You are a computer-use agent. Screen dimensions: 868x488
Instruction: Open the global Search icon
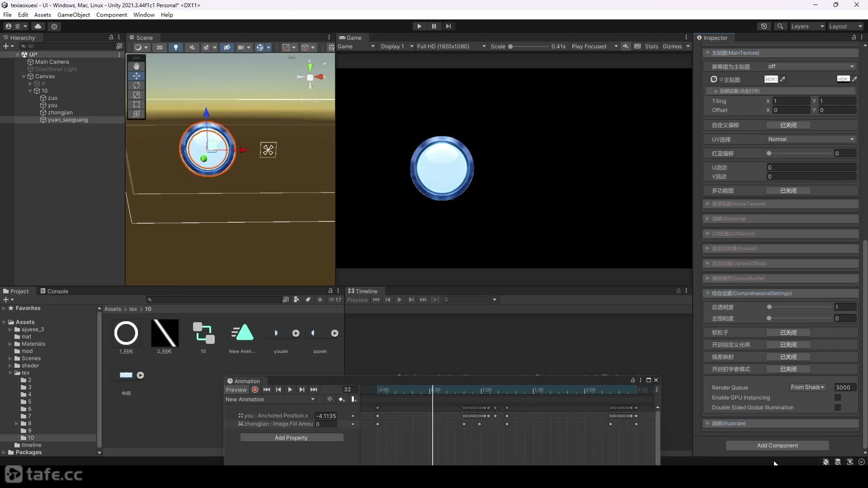pos(780,26)
